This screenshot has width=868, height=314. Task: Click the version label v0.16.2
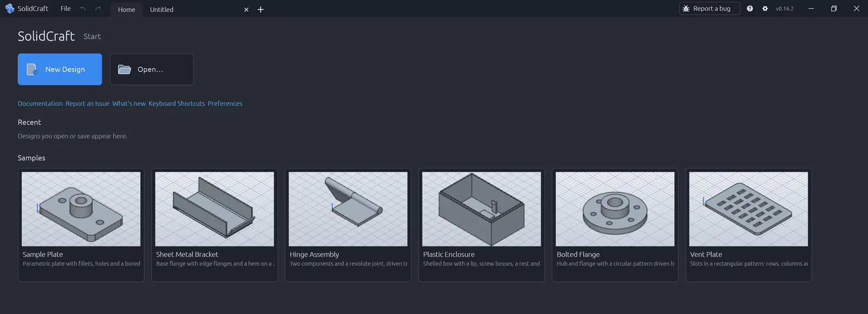(x=784, y=9)
